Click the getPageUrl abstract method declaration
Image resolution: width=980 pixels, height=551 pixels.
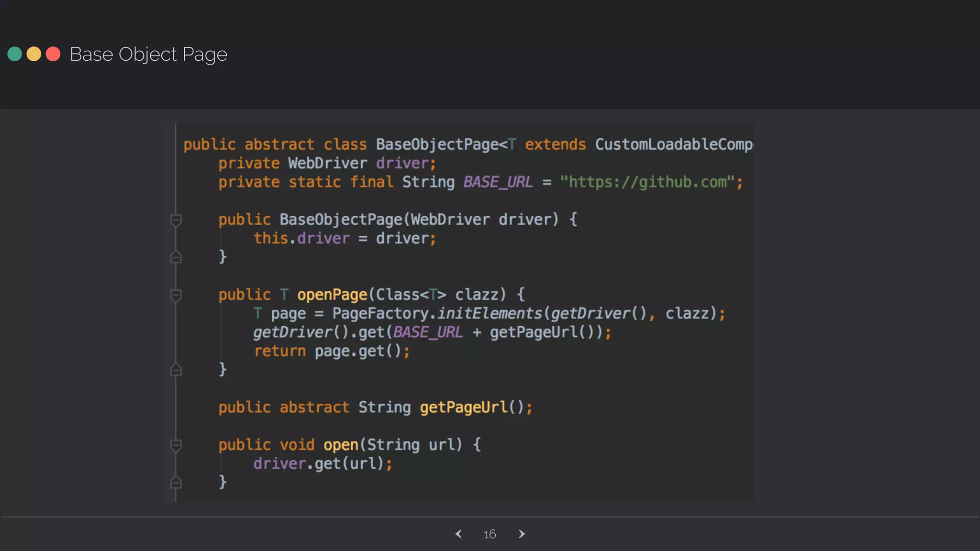tap(463, 408)
